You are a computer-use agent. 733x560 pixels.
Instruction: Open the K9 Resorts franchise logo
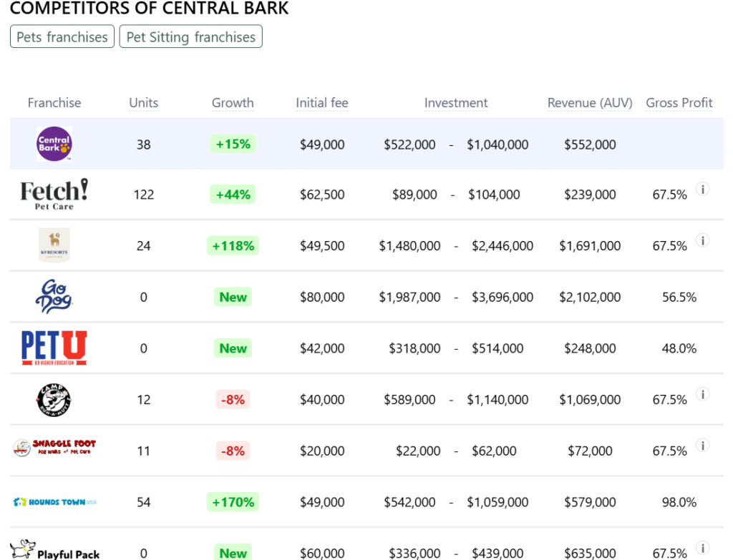tap(54, 245)
